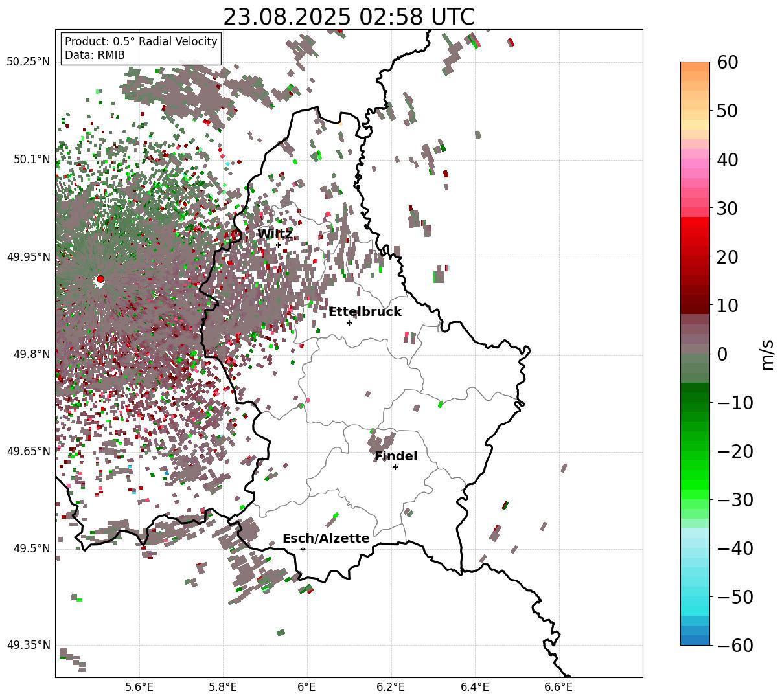
Task: Click the colorbar value 60
Action: coord(727,62)
